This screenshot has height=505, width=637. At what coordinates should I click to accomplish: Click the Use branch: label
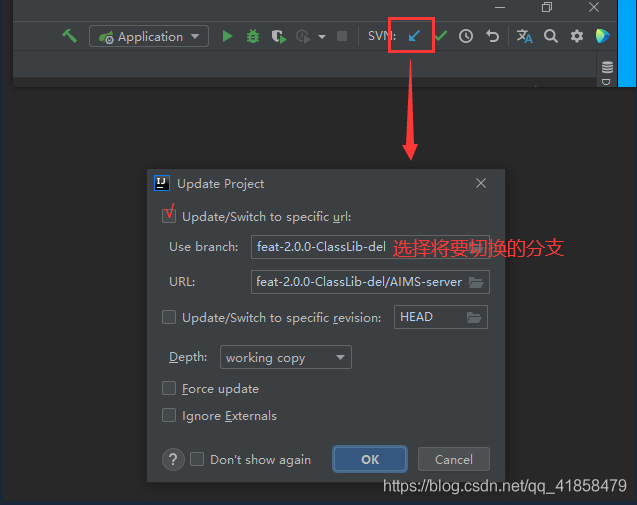point(204,247)
